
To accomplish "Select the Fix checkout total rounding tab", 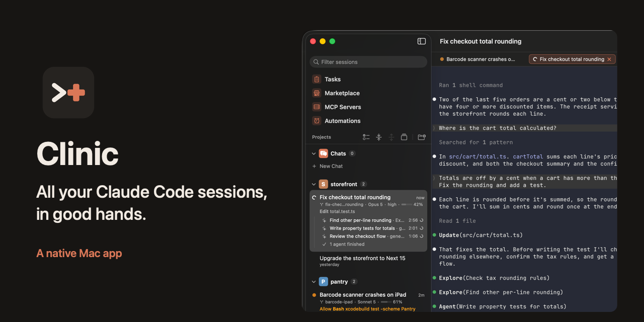I will pos(572,59).
